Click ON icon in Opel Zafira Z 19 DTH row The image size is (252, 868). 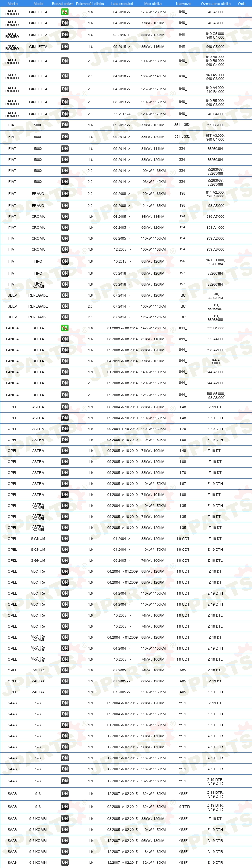coord(64,692)
